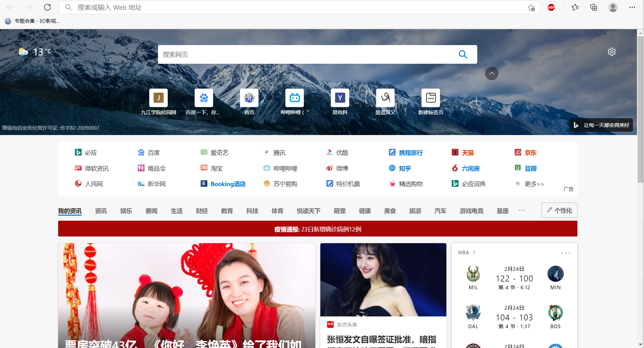
Task: Switch to the 科技 tab
Action: point(252,211)
